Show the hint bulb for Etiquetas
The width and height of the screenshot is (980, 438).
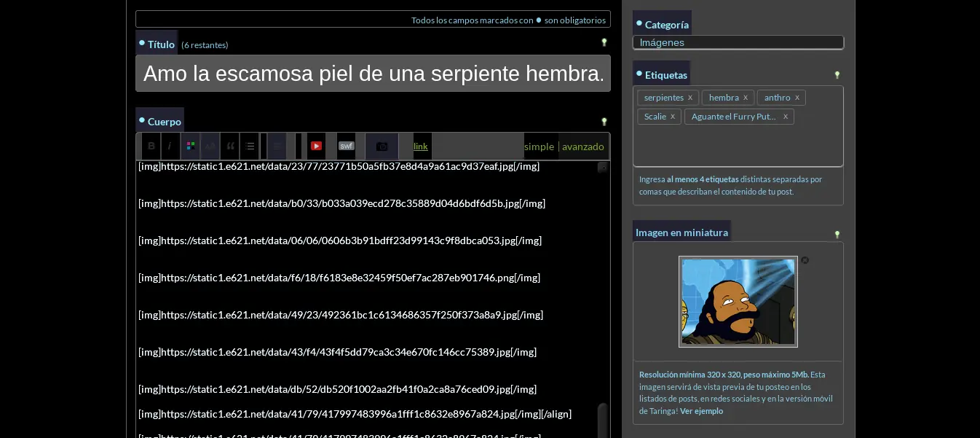pos(837,74)
